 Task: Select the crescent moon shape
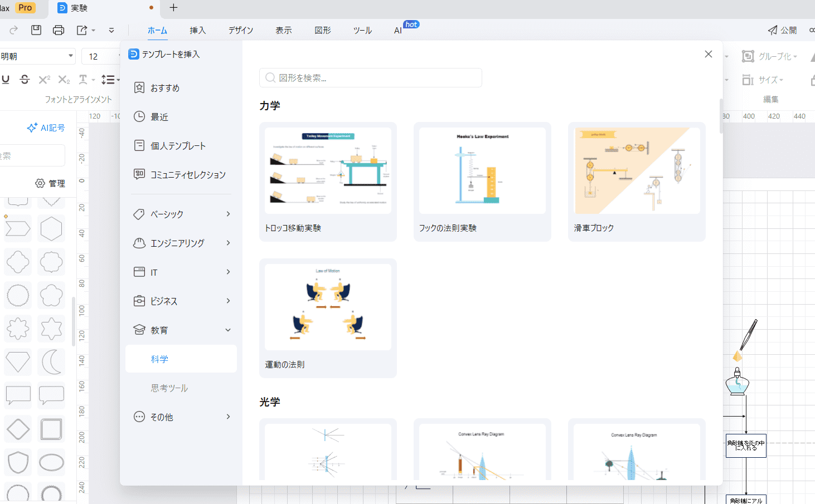(x=51, y=362)
